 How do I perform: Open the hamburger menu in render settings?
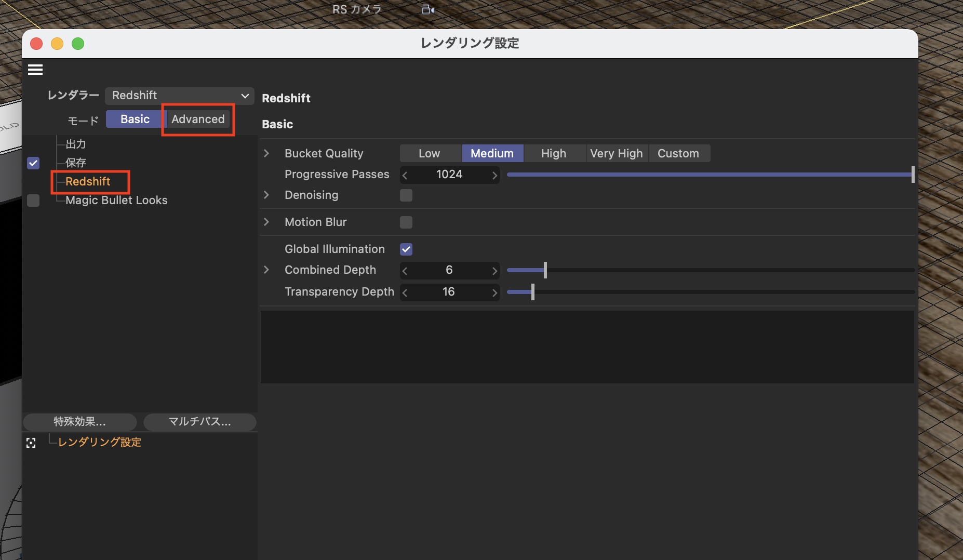point(35,70)
